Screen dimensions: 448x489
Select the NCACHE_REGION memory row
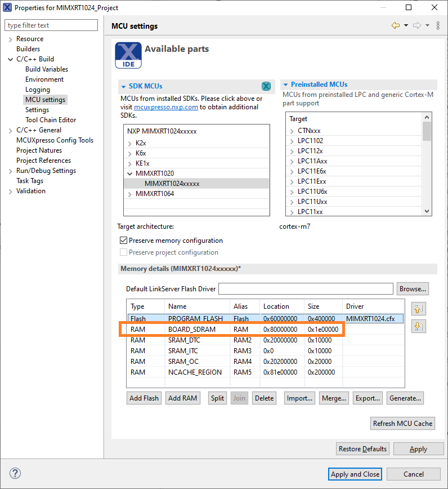pyautogui.click(x=266, y=372)
